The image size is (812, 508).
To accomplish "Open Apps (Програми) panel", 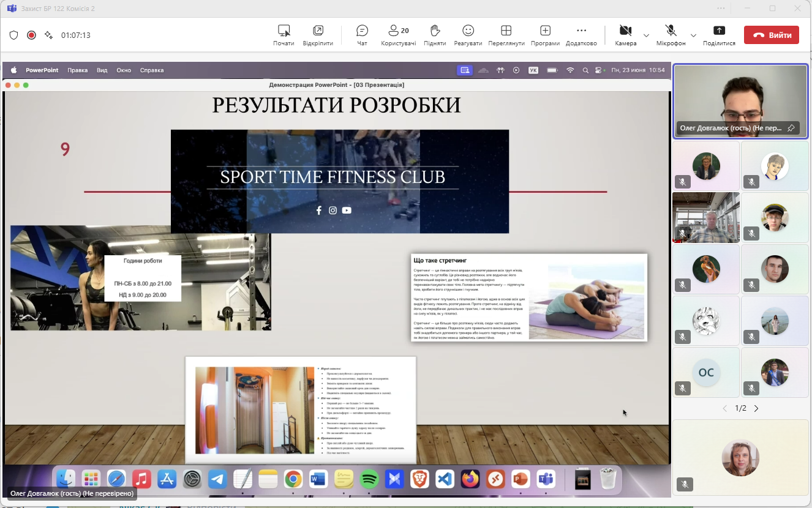I will [545, 35].
